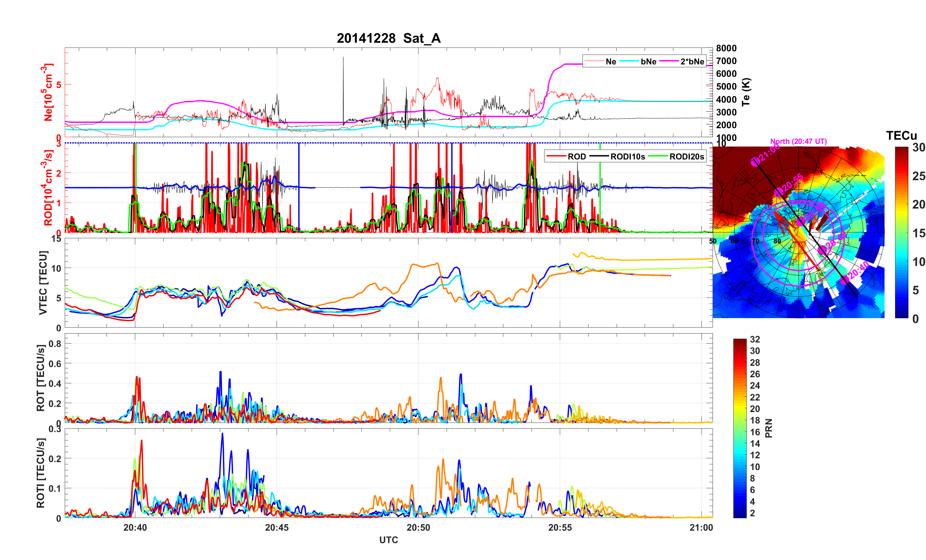Image resolution: width=926 pixels, height=560 pixels.
Task: Click the UTC x-axis label
Action: pyautogui.click(x=388, y=540)
